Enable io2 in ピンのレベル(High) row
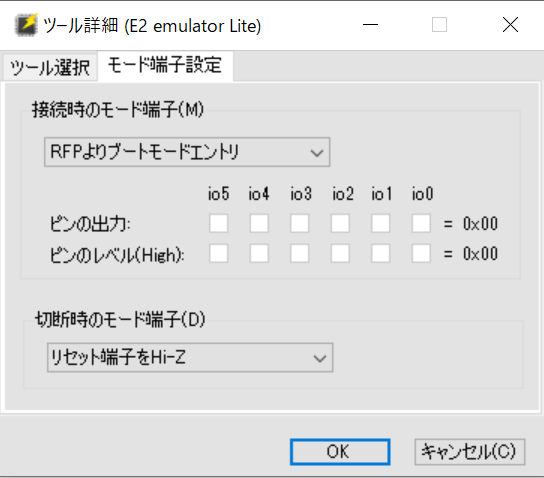 tap(340, 253)
